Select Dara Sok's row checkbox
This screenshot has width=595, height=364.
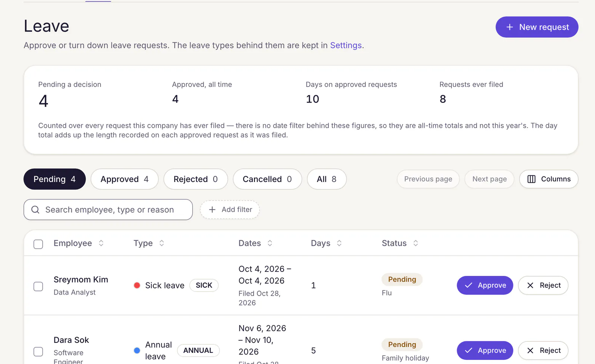(38, 351)
